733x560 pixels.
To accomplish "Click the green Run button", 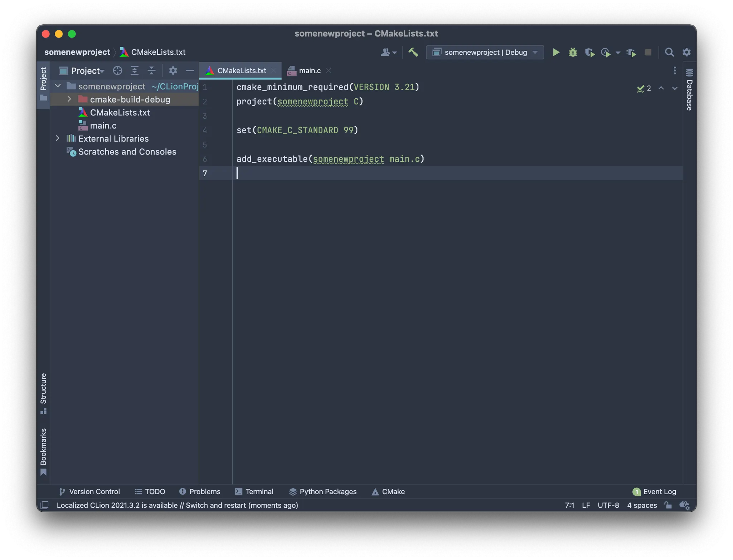I will pos(556,53).
